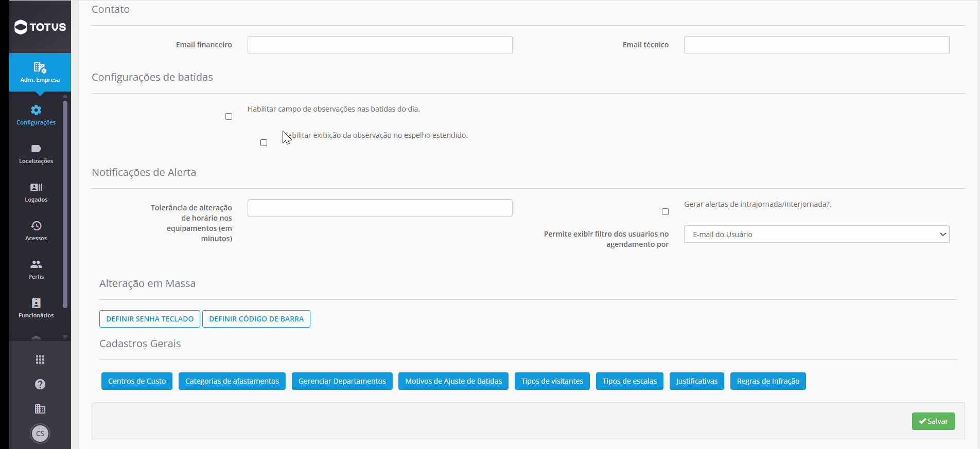Open the Acessos history icon
Image resolution: width=980 pixels, height=449 pixels.
coord(36,226)
